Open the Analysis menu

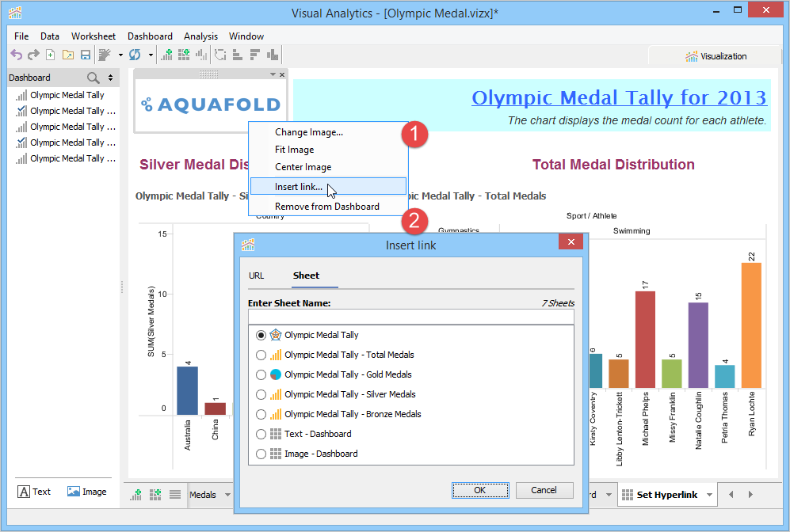coord(200,36)
